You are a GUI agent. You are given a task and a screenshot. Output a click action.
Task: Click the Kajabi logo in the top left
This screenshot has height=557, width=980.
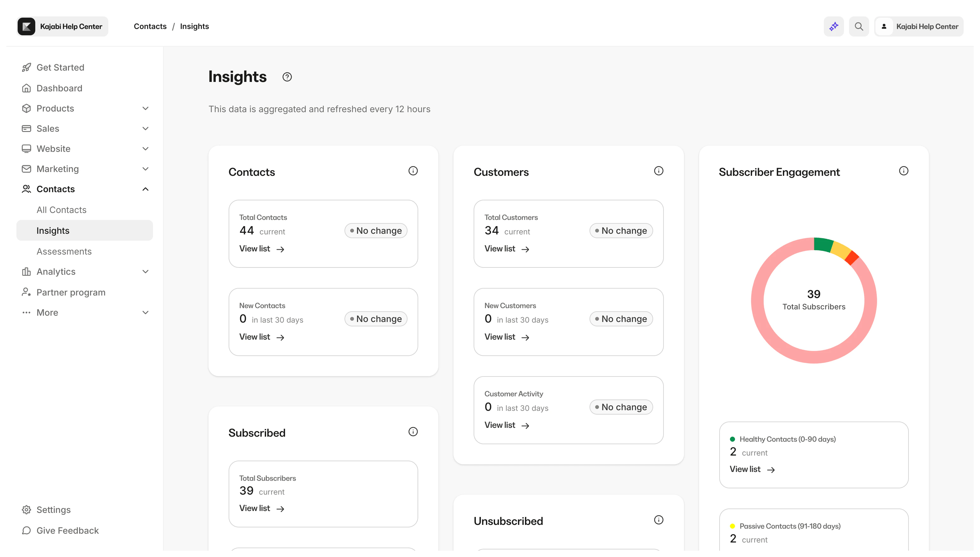[26, 26]
